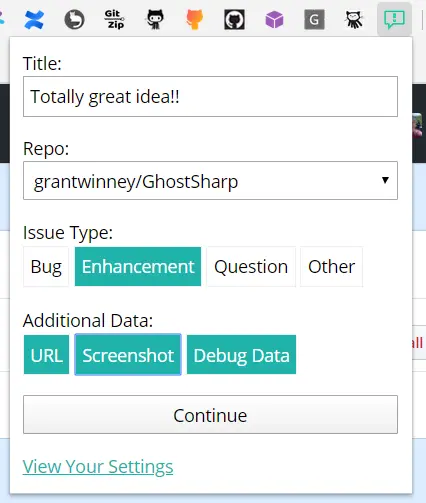Screen dimensions: 426x503
Task: Click the Confluence extension icon
Action: point(34,20)
